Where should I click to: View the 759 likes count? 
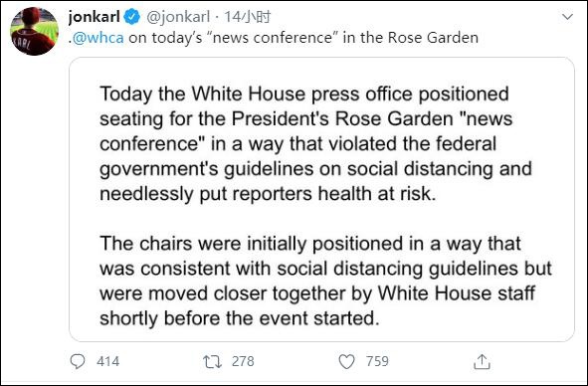tap(377, 361)
